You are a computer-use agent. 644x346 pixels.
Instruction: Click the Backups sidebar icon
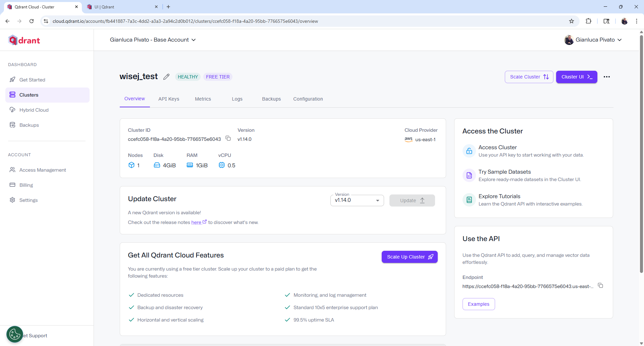[12, 125]
